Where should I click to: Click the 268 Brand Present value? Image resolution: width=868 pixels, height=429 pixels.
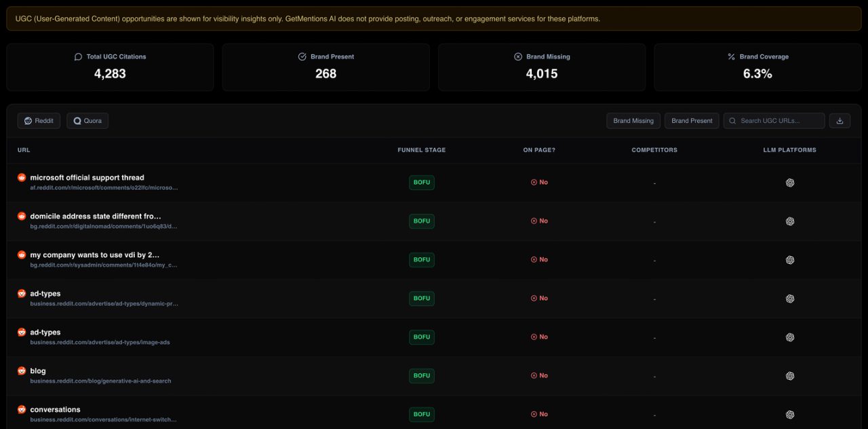click(325, 74)
